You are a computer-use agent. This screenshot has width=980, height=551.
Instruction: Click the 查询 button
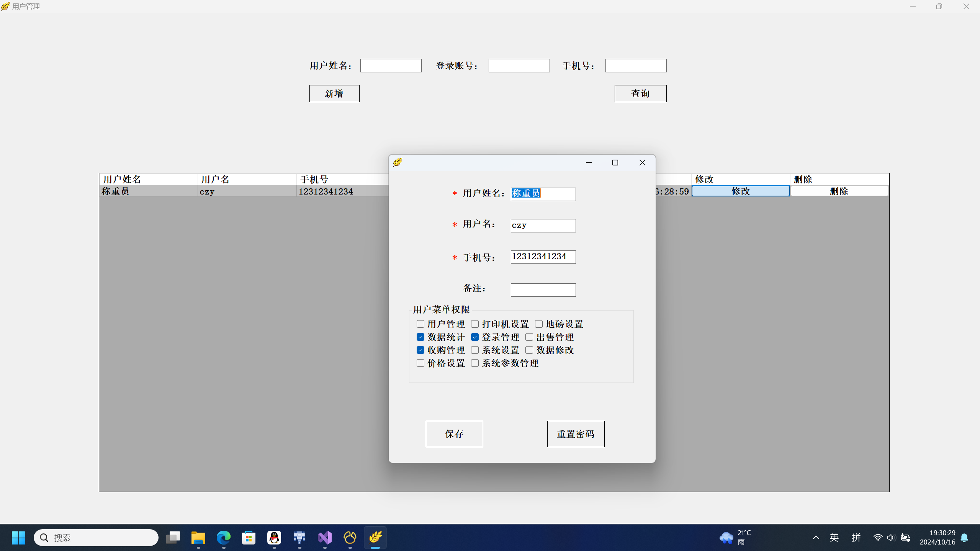[640, 93]
